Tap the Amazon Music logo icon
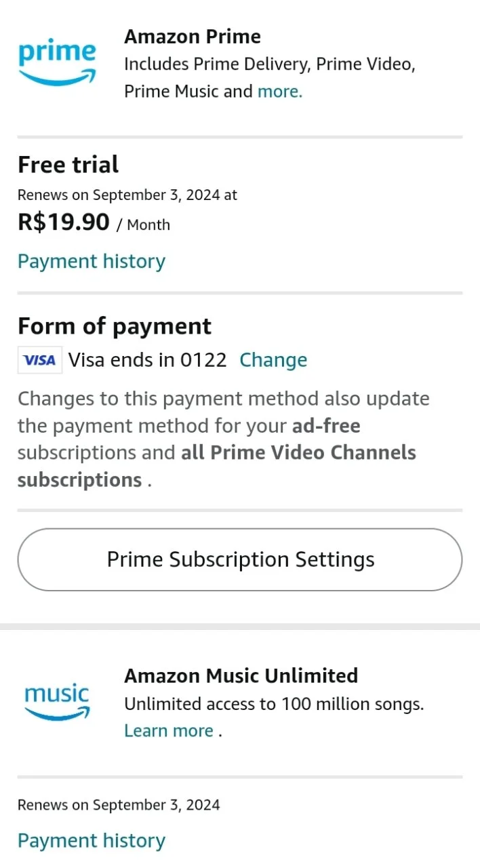The image size is (480, 868). click(x=57, y=702)
